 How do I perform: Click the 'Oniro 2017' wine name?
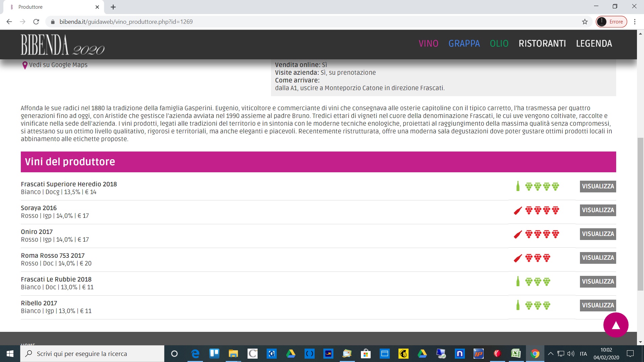(37, 232)
